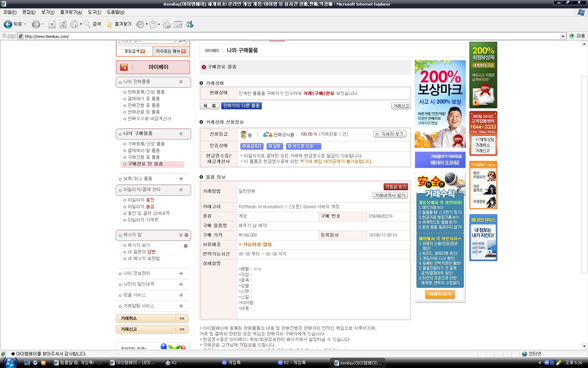Click the Refresh page icon
Viewport: 588px width, 368px height.
63,24
